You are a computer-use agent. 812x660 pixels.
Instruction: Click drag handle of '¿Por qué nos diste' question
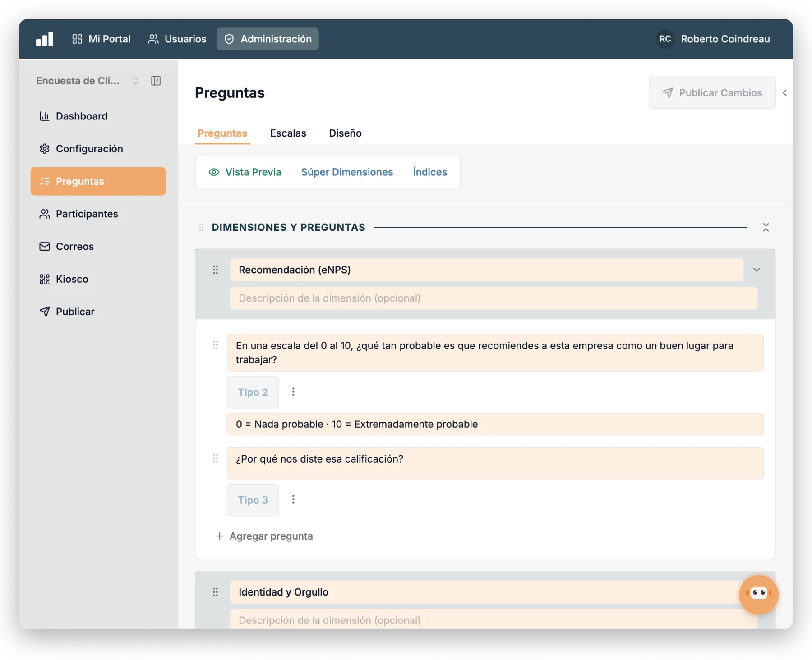coord(215,458)
